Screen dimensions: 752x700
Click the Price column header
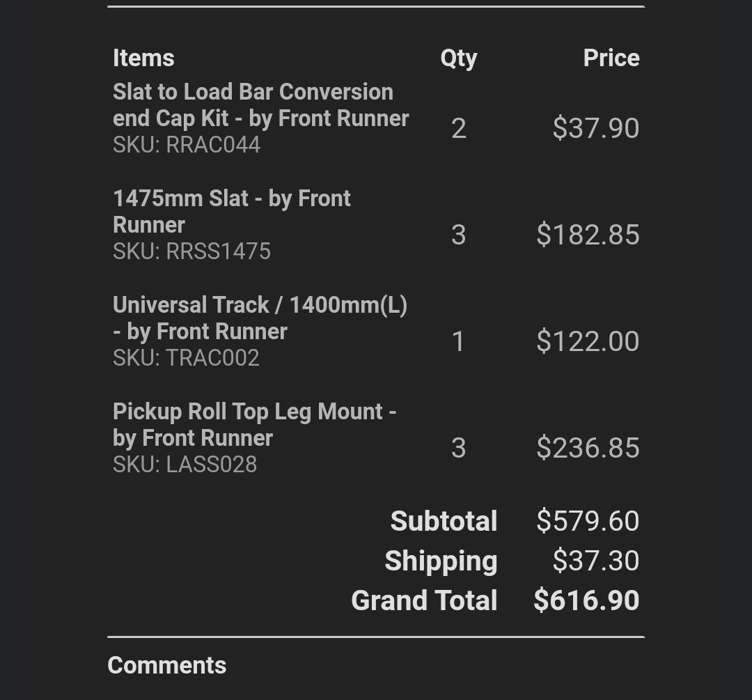611,58
